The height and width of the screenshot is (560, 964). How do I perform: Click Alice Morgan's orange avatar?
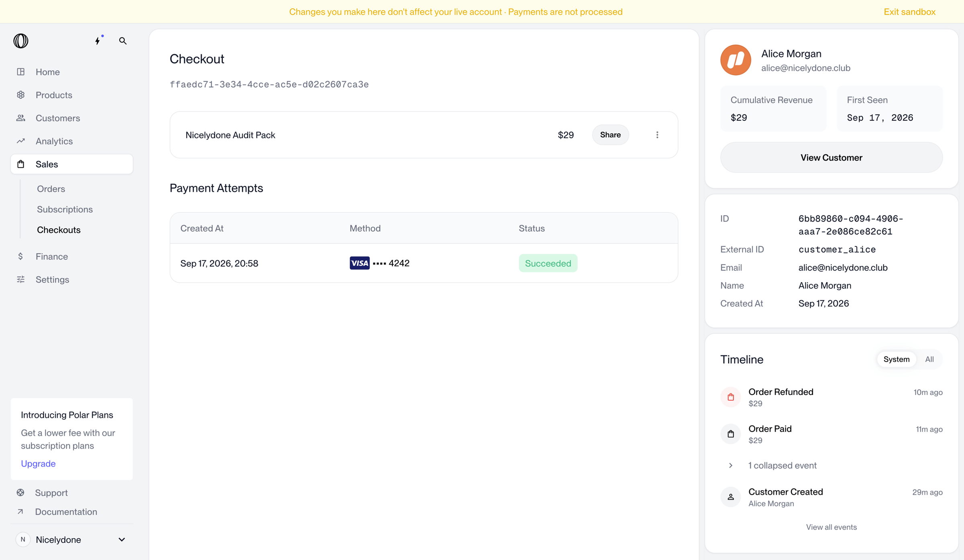(x=735, y=60)
